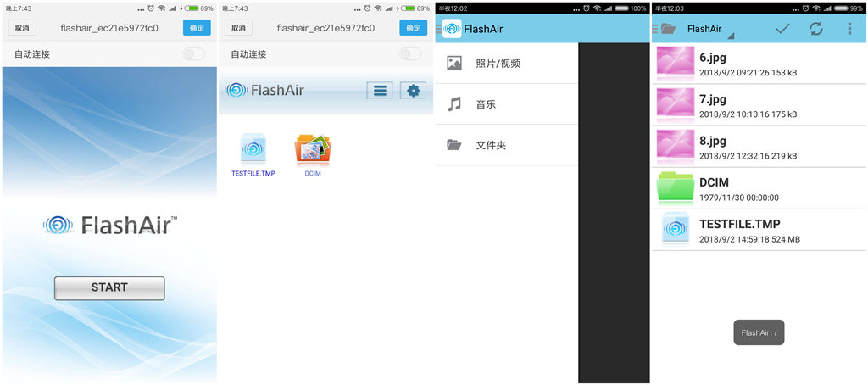Open the list menu icon beside FlashAir logo
The width and height of the screenshot is (868, 385).
(380, 90)
